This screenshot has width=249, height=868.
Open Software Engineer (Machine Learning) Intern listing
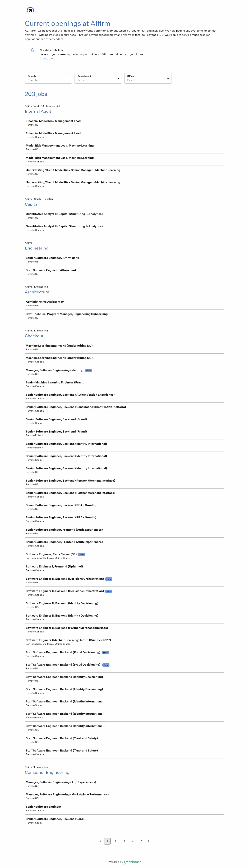click(124, 642)
